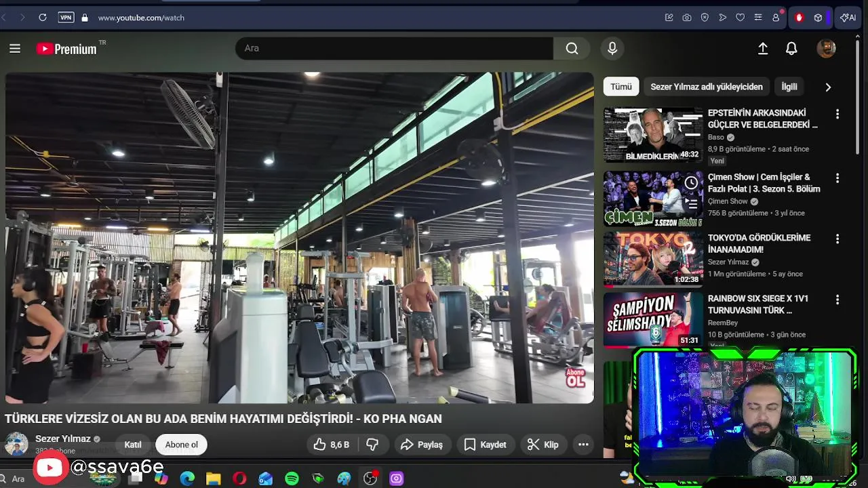Open browser edit page pencil icon
The image size is (868, 488).
point(669,18)
